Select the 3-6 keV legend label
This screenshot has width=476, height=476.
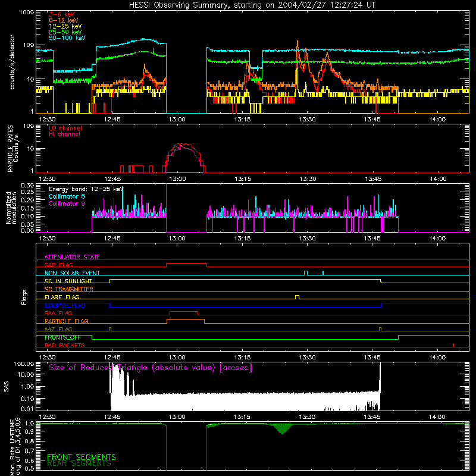pos(62,14)
